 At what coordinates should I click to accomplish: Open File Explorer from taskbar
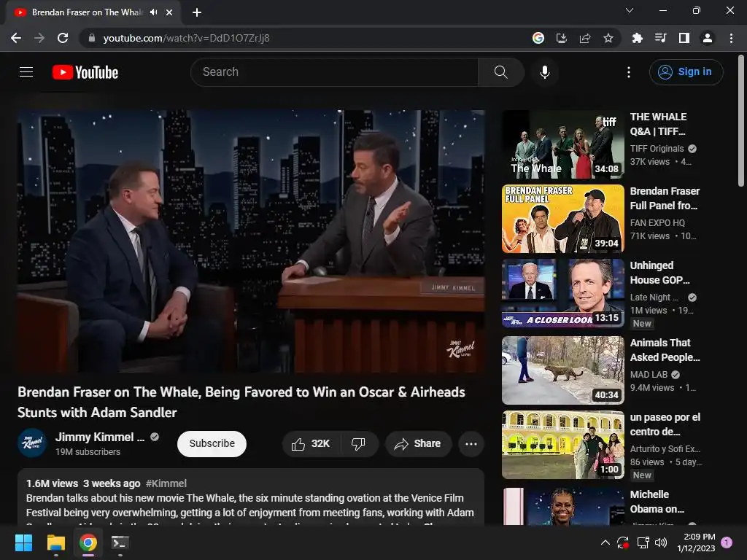55,542
